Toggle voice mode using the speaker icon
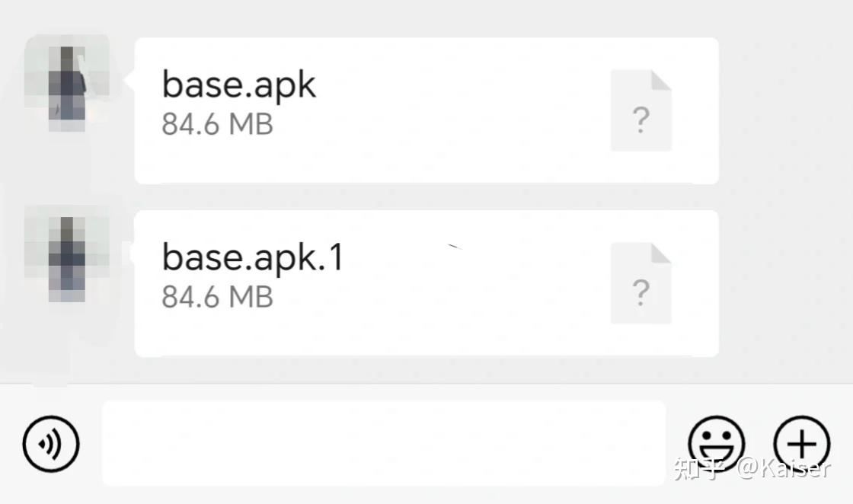Viewport: 853px width, 504px height. [50, 444]
